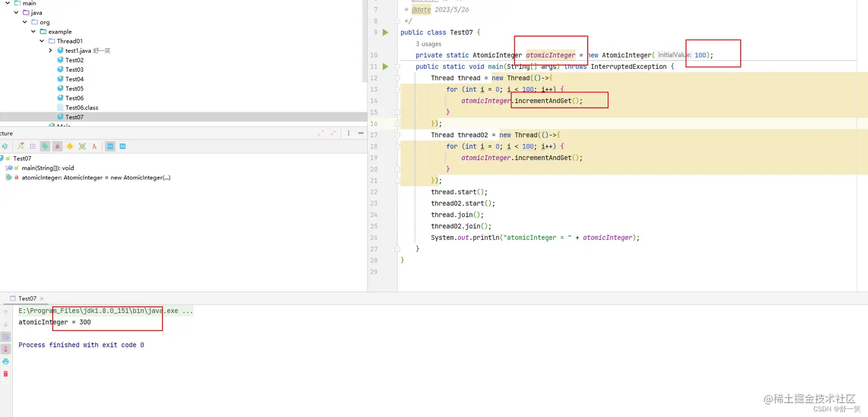868x417 pixels.
Task: Click collapse all icon in Structure header
Action: (x=334, y=133)
